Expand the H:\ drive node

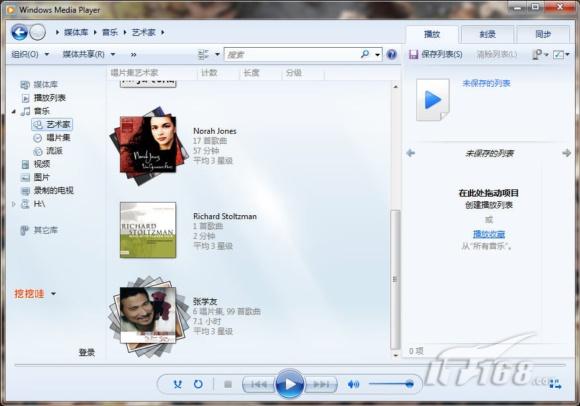(x=14, y=204)
